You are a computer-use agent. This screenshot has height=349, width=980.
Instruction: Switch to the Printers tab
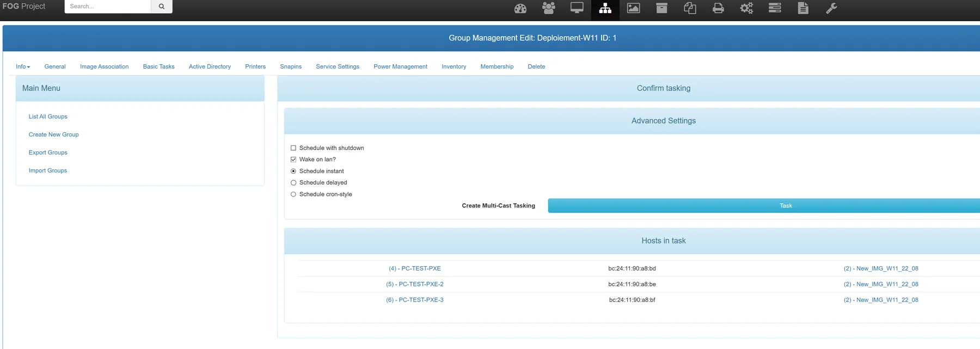255,66
